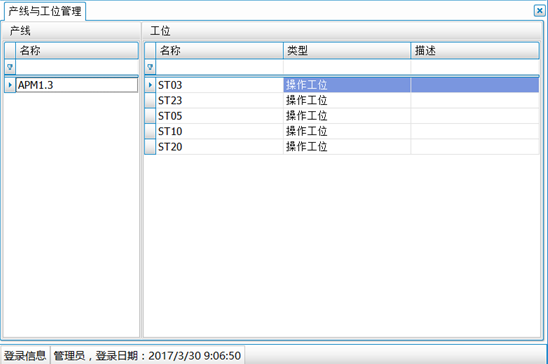Select the ST23 station name cell
548x364 pixels.
click(x=219, y=101)
